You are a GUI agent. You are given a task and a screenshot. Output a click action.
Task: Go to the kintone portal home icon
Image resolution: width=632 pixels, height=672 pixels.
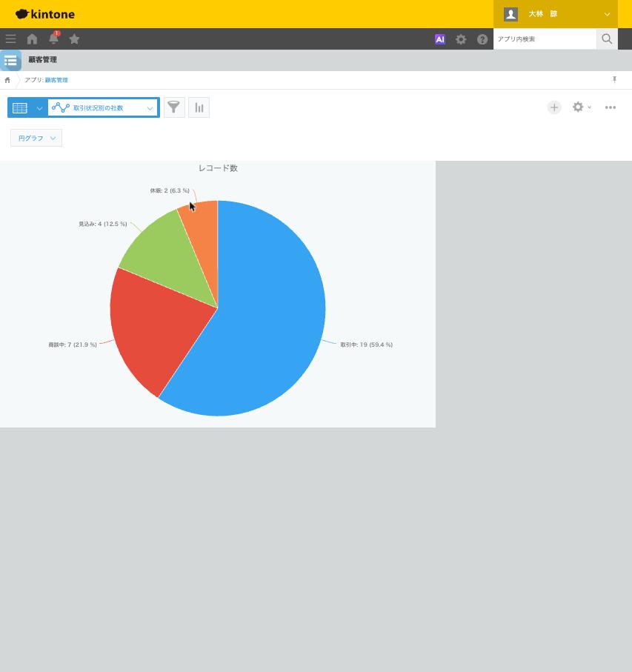point(32,39)
